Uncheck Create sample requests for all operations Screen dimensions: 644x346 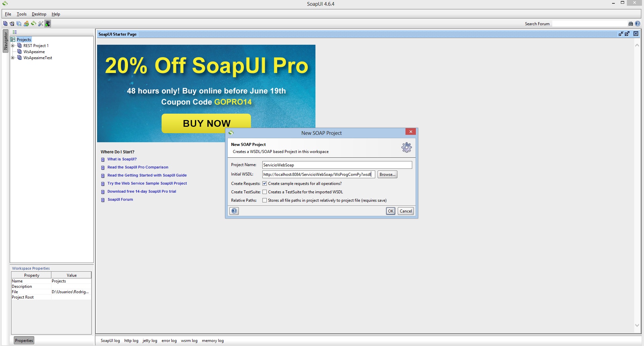tap(265, 183)
